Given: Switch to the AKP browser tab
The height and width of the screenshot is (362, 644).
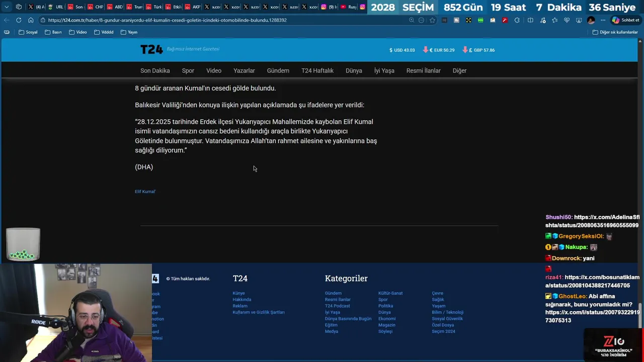Looking at the screenshot, I should 193,7.
